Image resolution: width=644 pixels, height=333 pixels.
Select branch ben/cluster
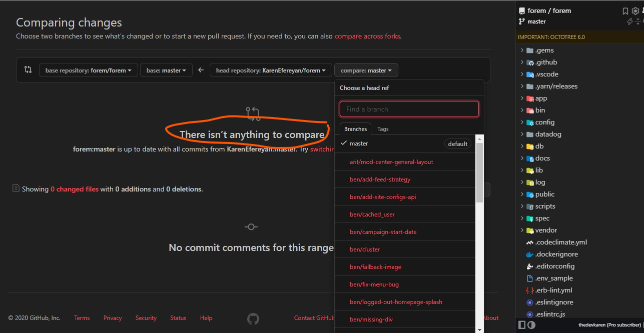point(405,249)
